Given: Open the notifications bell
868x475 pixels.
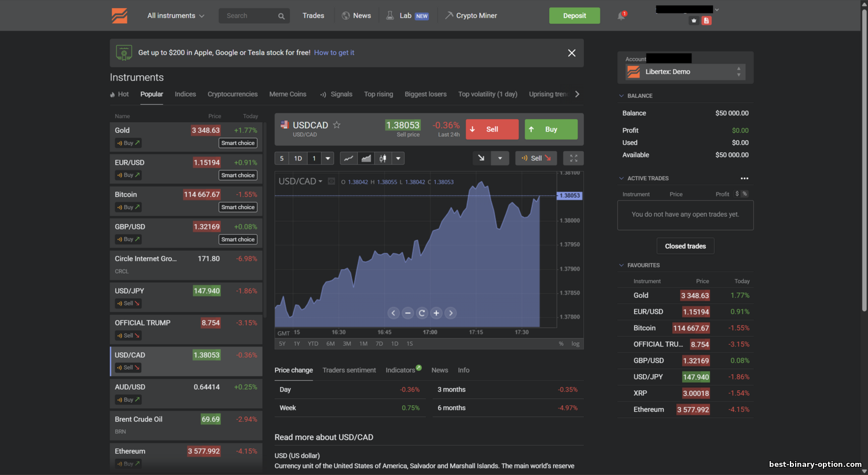Looking at the screenshot, I should 621,16.
